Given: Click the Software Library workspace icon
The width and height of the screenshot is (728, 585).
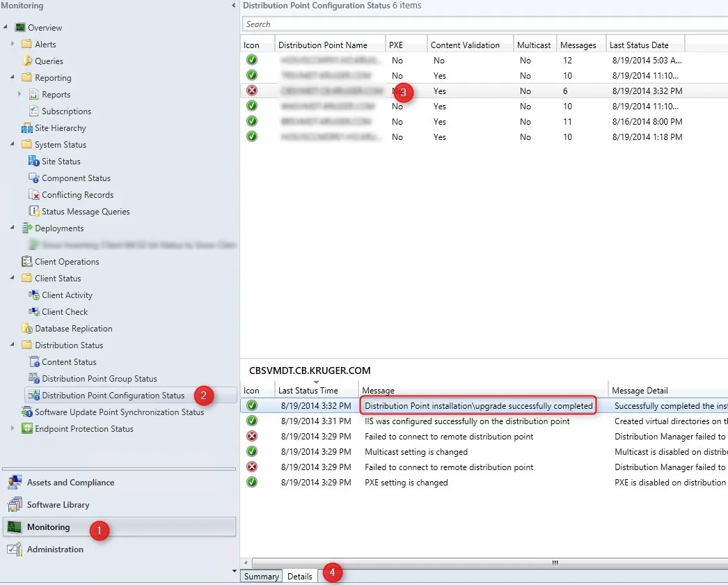Looking at the screenshot, I should (x=15, y=505).
